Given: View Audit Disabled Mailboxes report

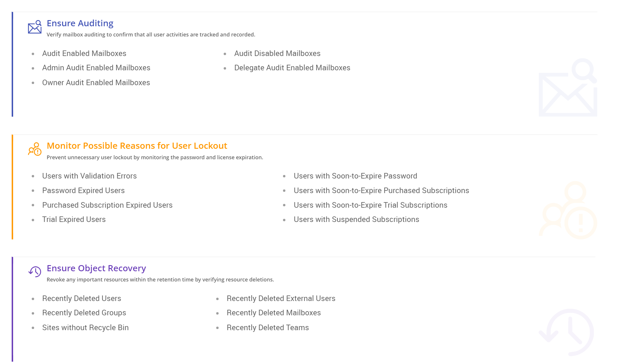Looking at the screenshot, I should 277,54.
